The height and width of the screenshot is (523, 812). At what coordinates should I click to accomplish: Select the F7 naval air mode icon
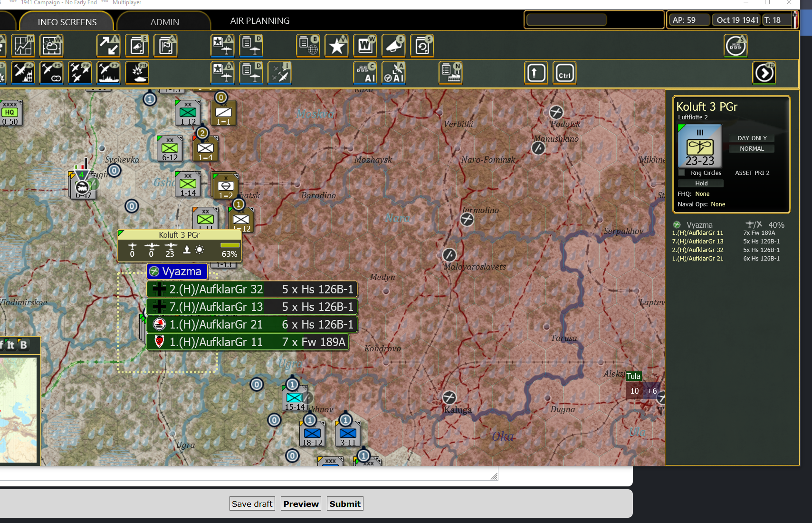click(108, 73)
